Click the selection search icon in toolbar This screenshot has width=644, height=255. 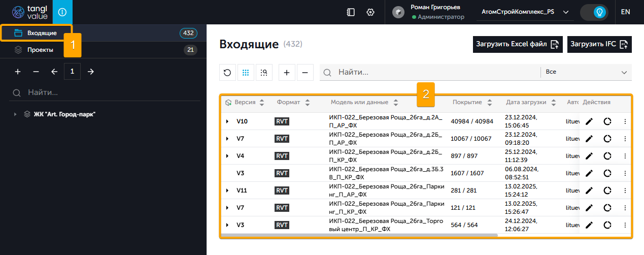264,73
